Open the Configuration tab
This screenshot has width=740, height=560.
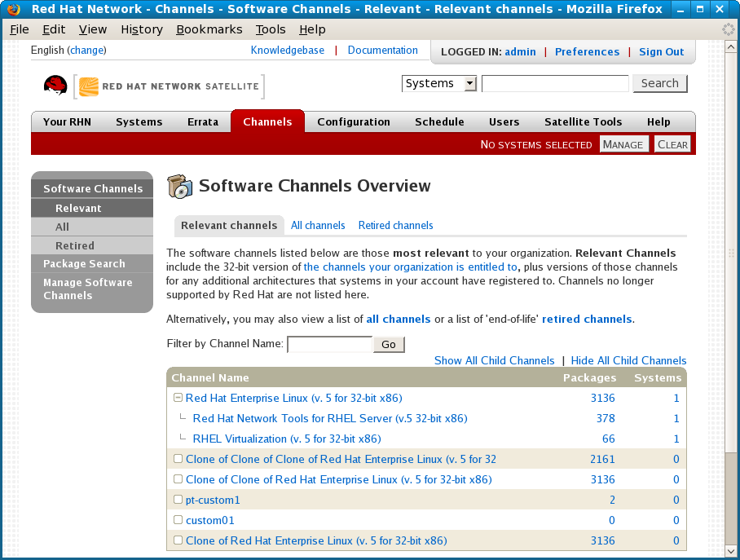point(354,121)
